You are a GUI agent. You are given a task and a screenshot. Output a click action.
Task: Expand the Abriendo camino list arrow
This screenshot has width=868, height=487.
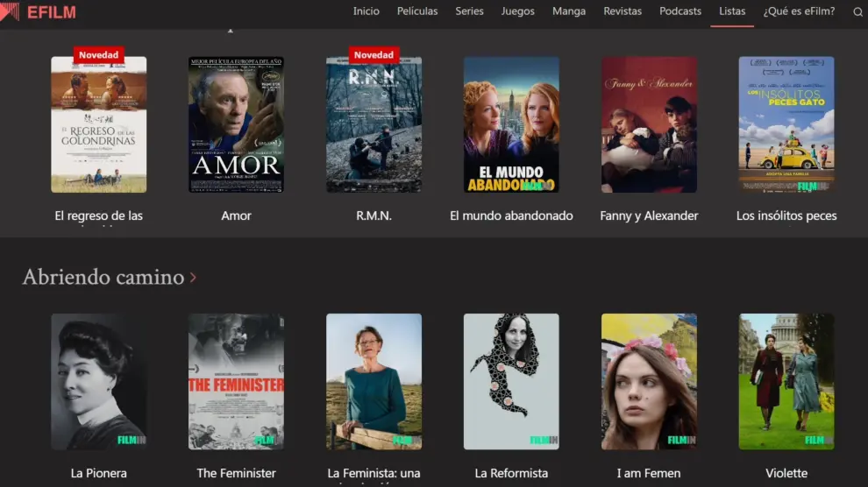click(193, 278)
